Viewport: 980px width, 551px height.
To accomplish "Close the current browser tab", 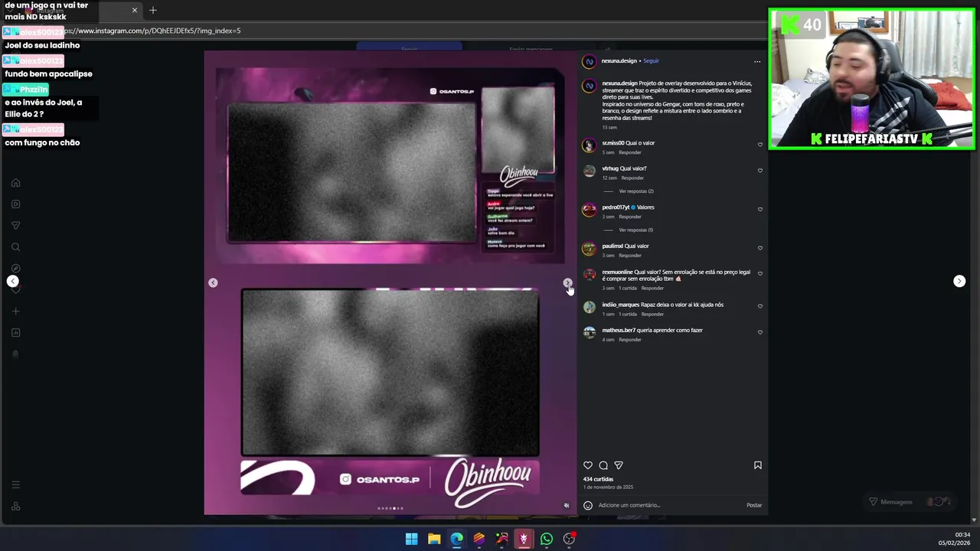I will [x=135, y=10].
